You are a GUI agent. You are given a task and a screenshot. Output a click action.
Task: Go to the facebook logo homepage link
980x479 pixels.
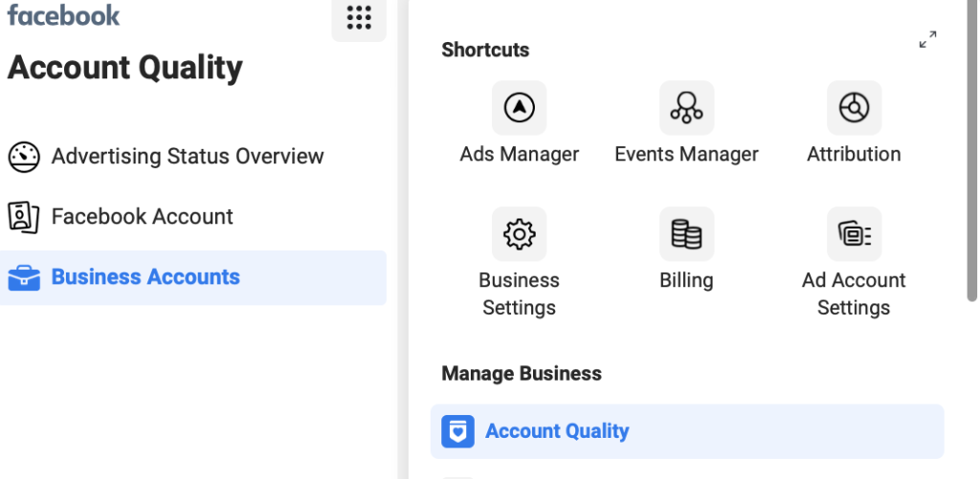tap(63, 15)
